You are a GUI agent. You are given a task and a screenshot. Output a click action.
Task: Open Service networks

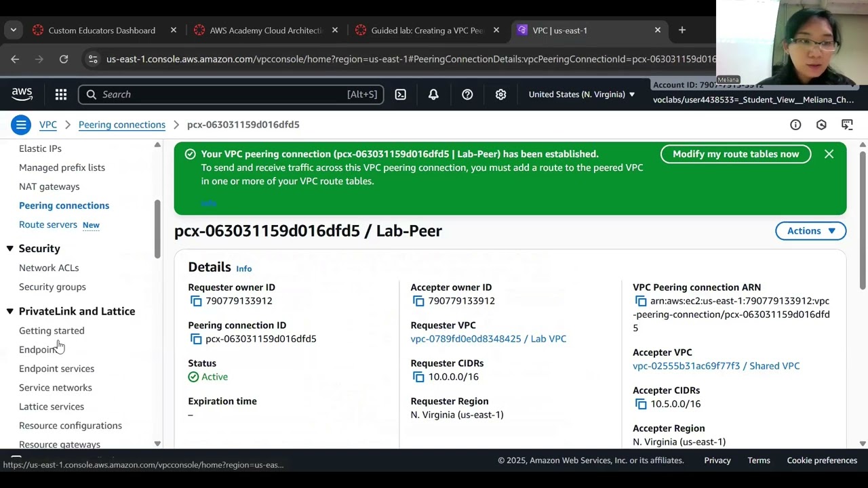click(56, 388)
